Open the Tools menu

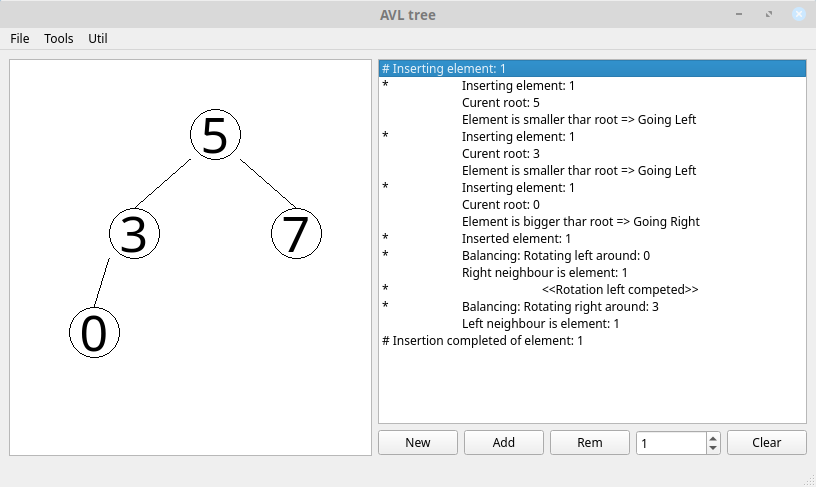pos(58,39)
